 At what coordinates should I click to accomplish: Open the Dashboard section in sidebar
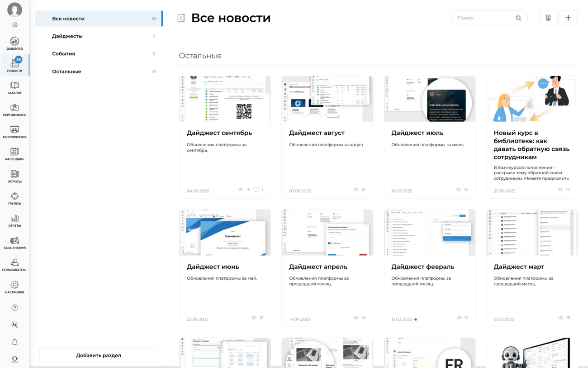14,43
